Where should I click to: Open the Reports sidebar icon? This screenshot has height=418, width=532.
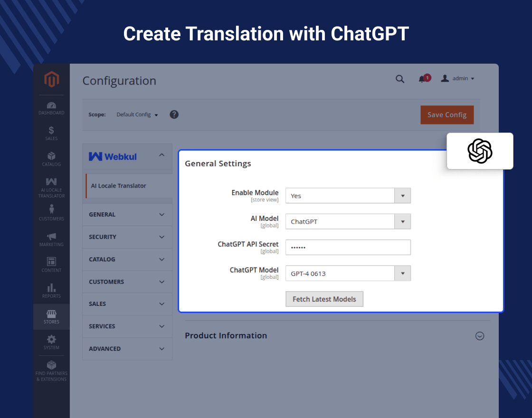[x=51, y=290]
